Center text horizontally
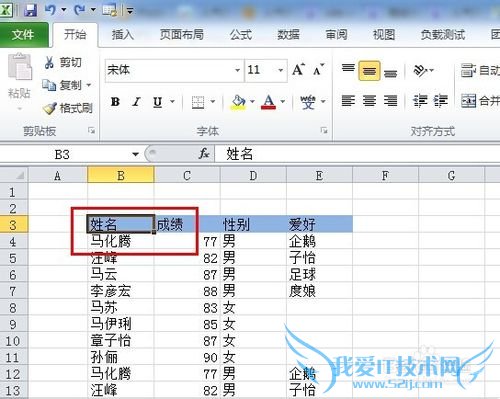Screen dimensions: 500x399 point(369,100)
